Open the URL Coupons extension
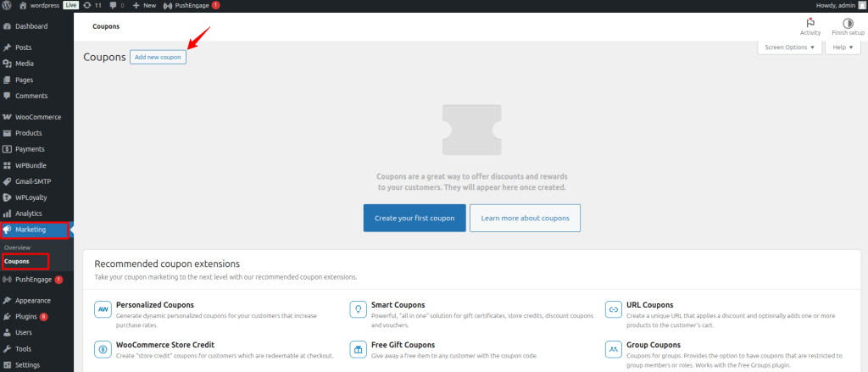This screenshot has width=868, height=372. [650, 305]
